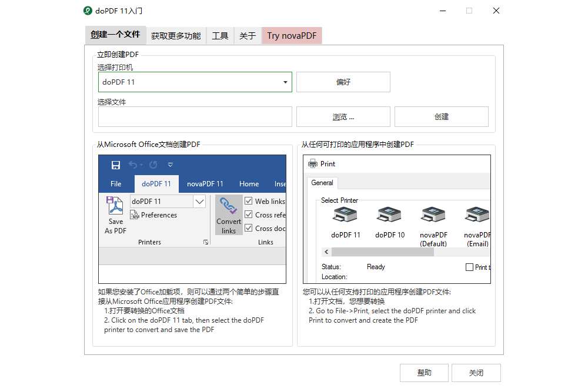Select the novaPDF (Email) printer icon

pyautogui.click(x=476, y=215)
